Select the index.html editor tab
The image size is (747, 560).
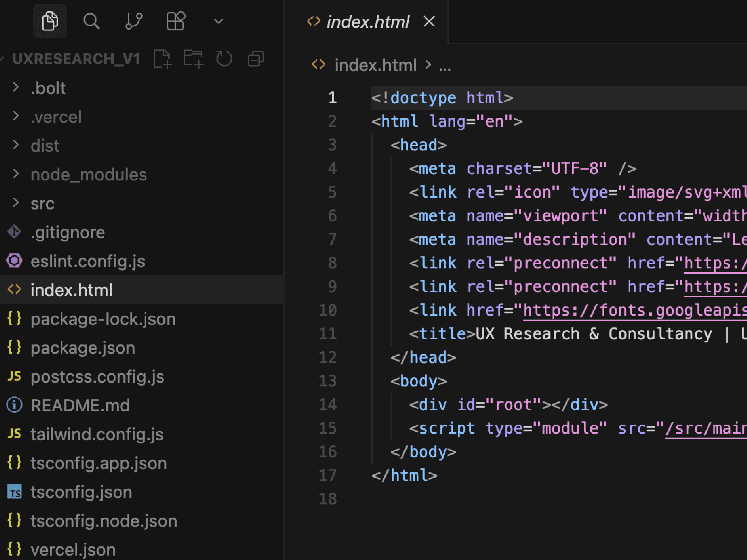pyautogui.click(x=368, y=22)
